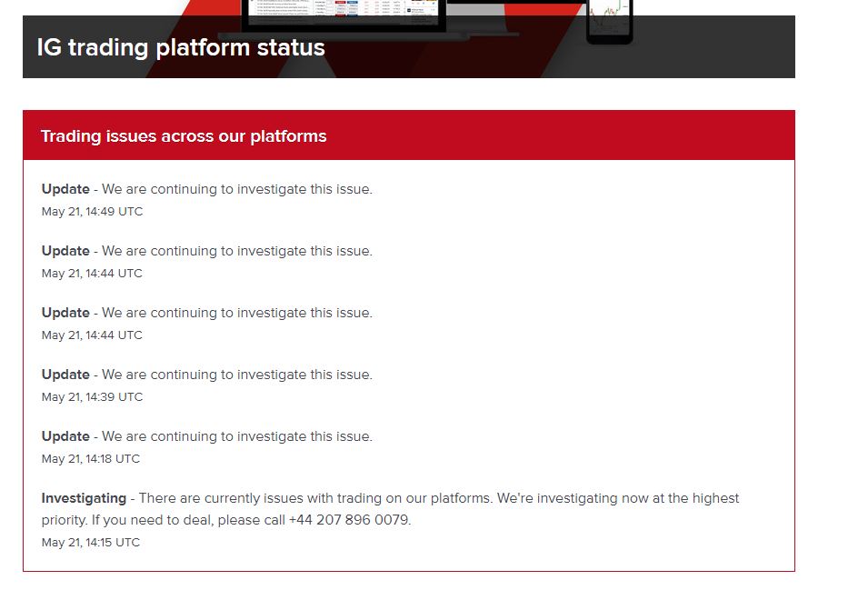
Task: Click the timestamp "May 21, 14:49 UTC"
Action: [92, 212]
